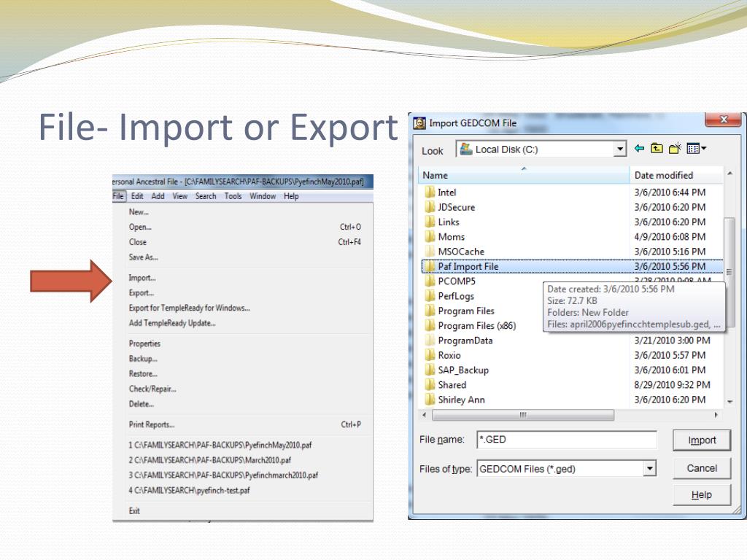This screenshot has width=747, height=560.
Task: Open the Files of type dropdown
Action: 649,469
